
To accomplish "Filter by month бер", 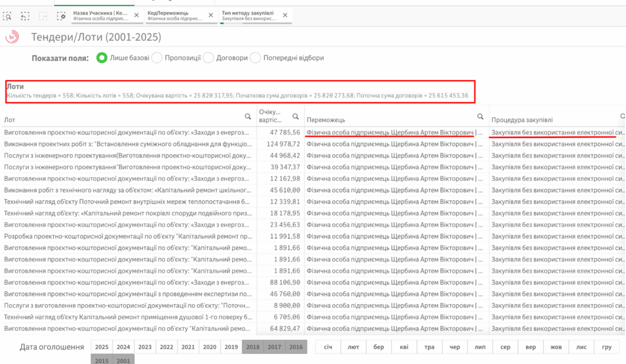I will (x=379, y=347).
